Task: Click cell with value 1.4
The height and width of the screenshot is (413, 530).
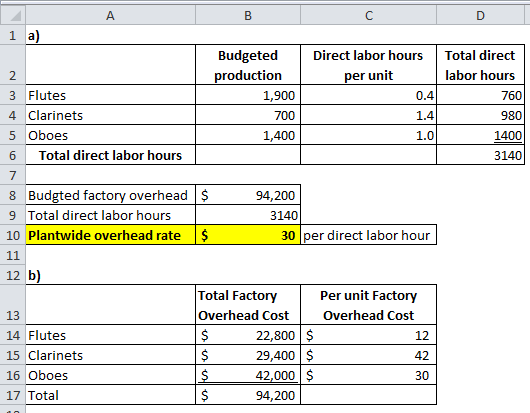Action: [x=368, y=115]
